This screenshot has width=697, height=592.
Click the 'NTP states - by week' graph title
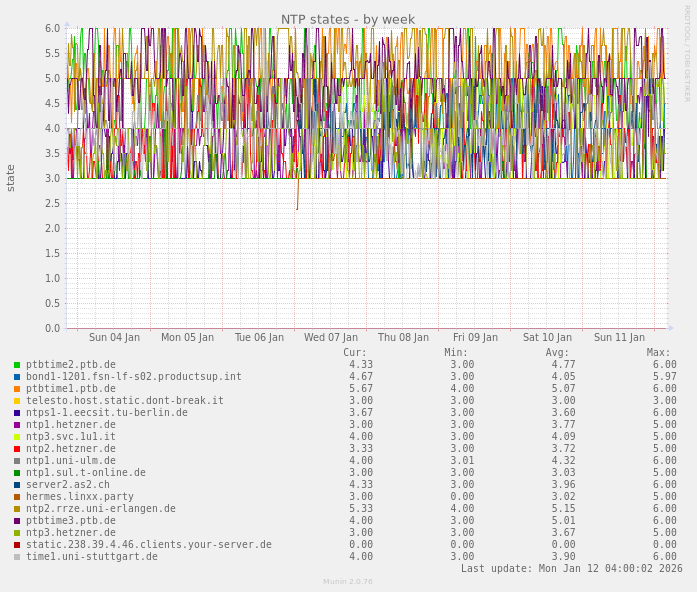347,19
